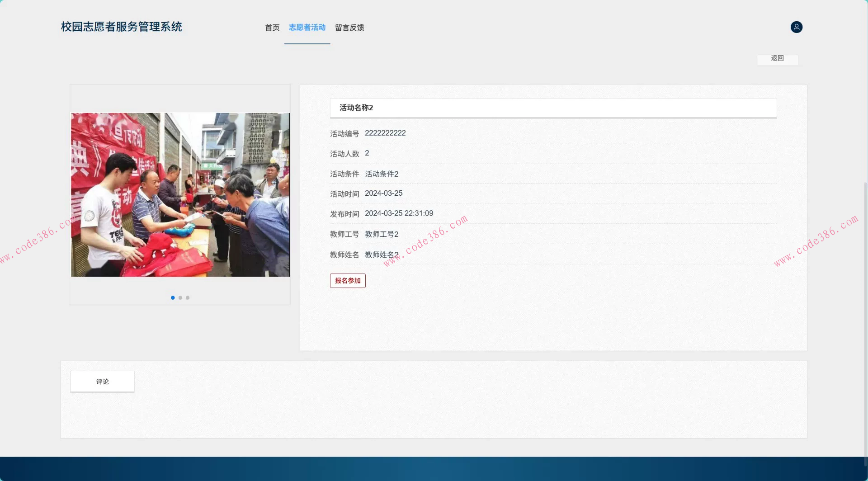Image resolution: width=868 pixels, height=481 pixels.
Task: Select the 志愿者活动 navigation tab
Action: click(x=307, y=28)
